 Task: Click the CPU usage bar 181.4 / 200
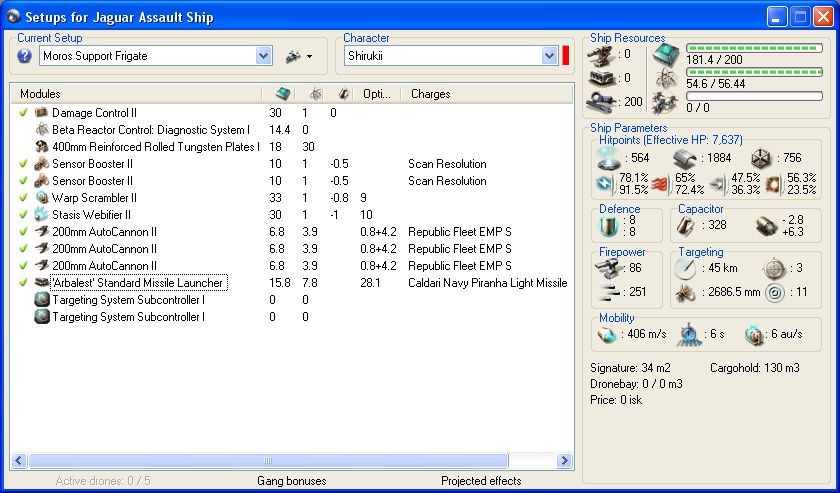(x=754, y=48)
